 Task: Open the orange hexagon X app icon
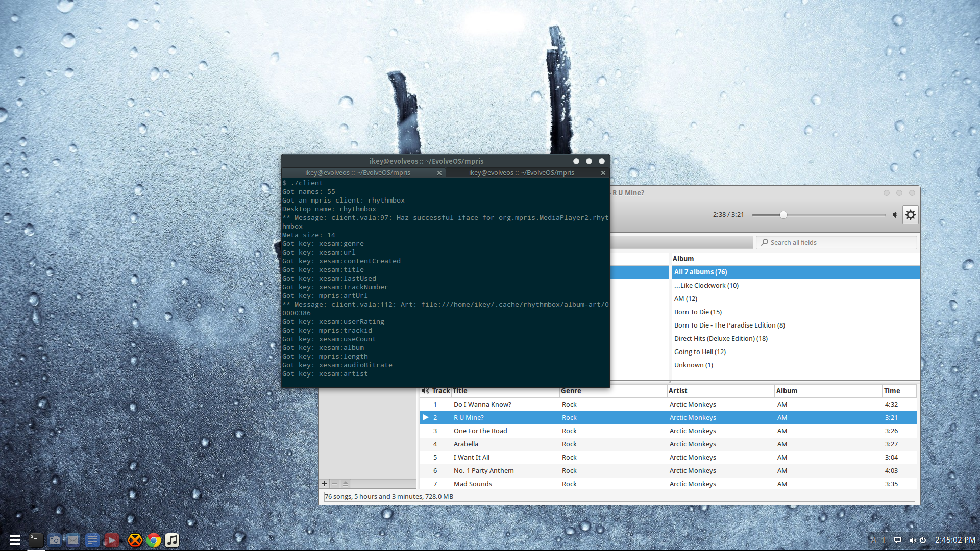pos(135,540)
